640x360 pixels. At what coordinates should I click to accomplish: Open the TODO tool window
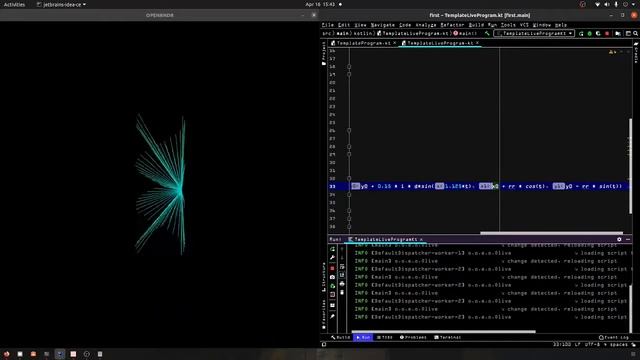[384, 338]
